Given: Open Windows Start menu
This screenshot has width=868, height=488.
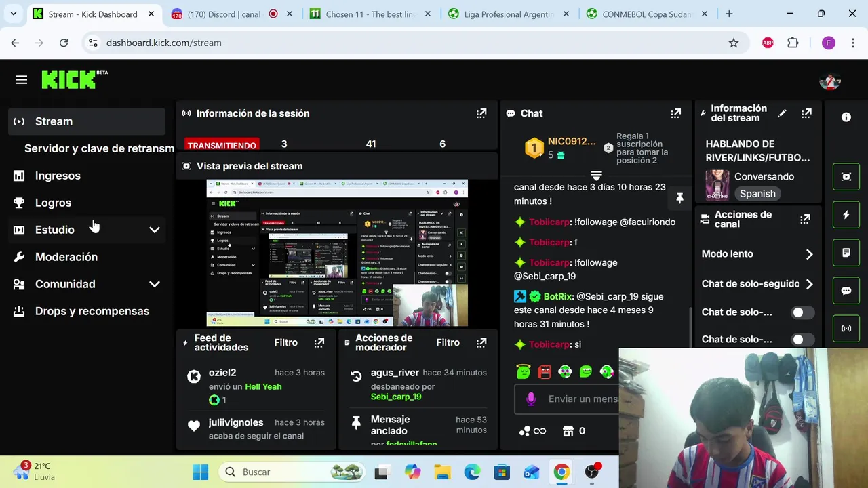Looking at the screenshot, I should point(200,472).
